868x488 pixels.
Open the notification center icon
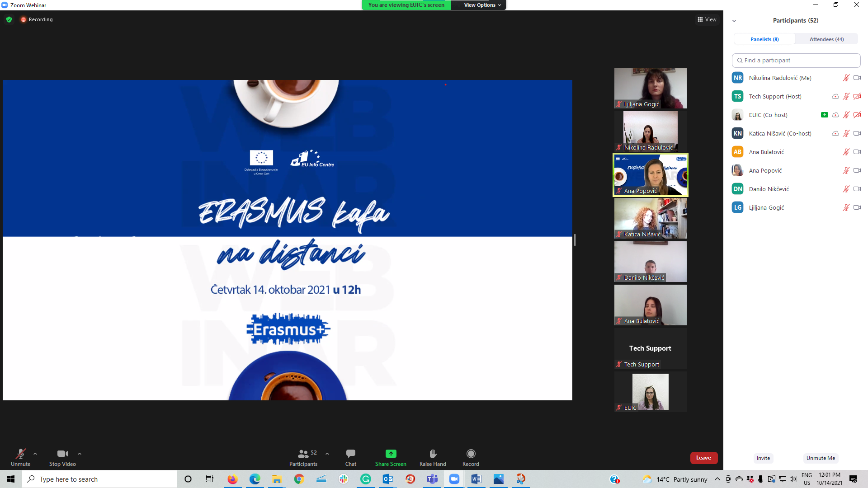(x=853, y=479)
